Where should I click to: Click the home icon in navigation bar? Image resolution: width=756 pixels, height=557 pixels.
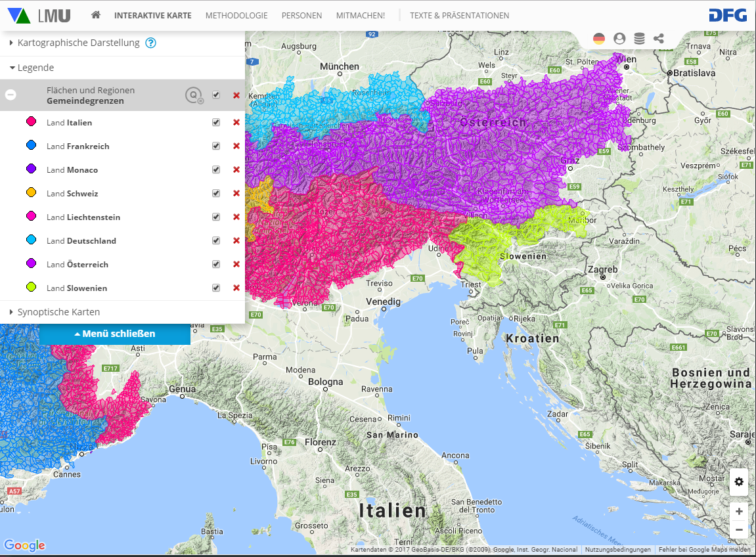coord(96,15)
